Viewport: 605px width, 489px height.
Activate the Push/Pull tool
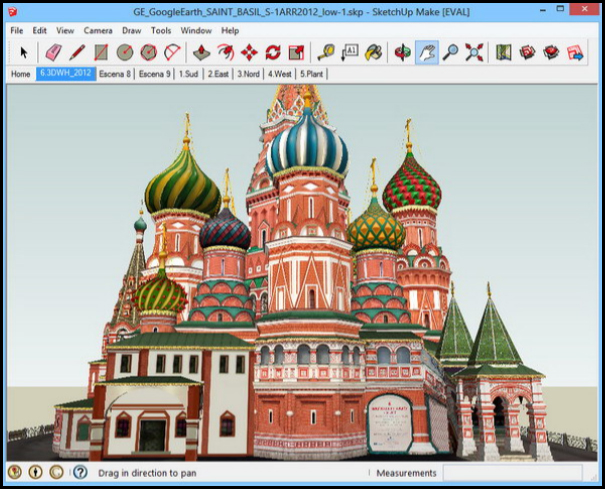pyautogui.click(x=201, y=52)
